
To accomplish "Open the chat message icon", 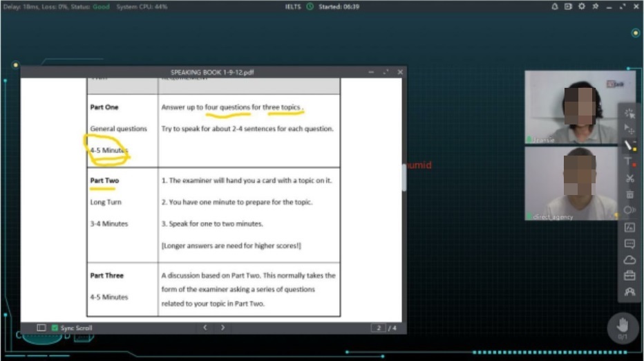I will click(629, 244).
